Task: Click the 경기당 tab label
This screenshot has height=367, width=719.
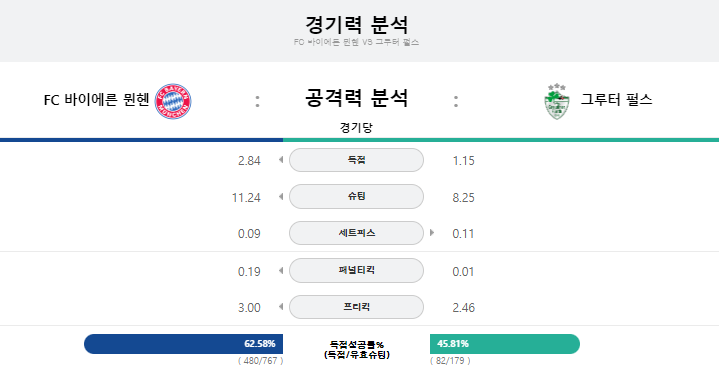Action: tap(356, 127)
